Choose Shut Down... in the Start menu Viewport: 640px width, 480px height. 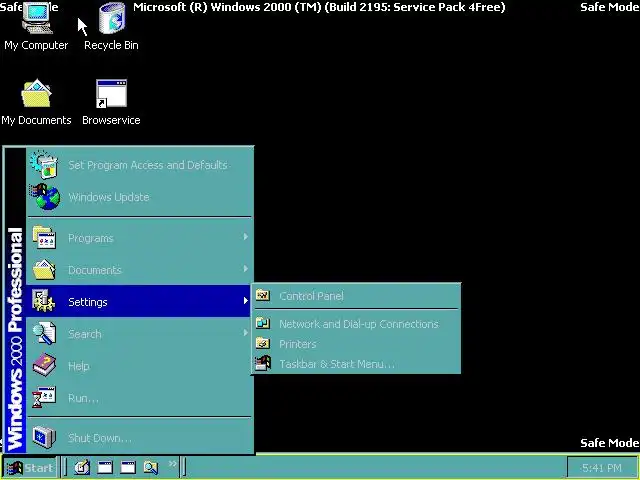(x=139, y=438)
